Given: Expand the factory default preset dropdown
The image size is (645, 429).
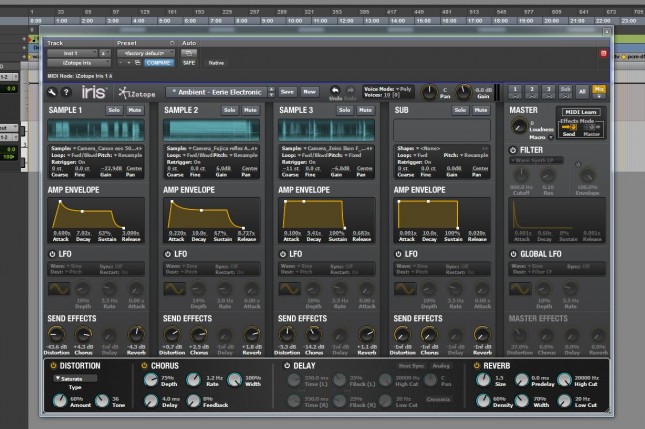Looking at the screenshot, I should point(144,53).
